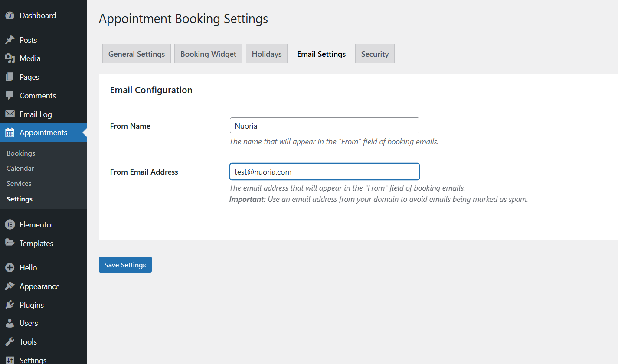Image resolution: width=618 pixels, height=364 pixels.
Task: Open Elementor from its sidebar icon
Action: click(x=10, y=224)
